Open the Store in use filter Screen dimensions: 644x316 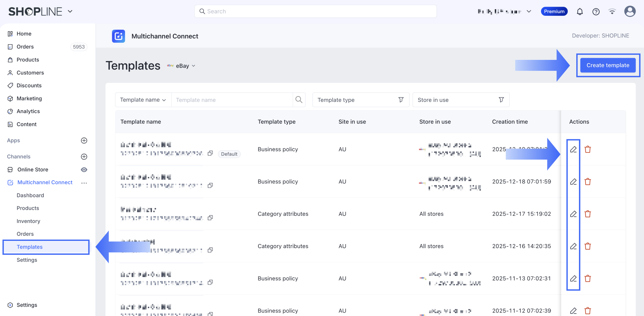(461, 100)
